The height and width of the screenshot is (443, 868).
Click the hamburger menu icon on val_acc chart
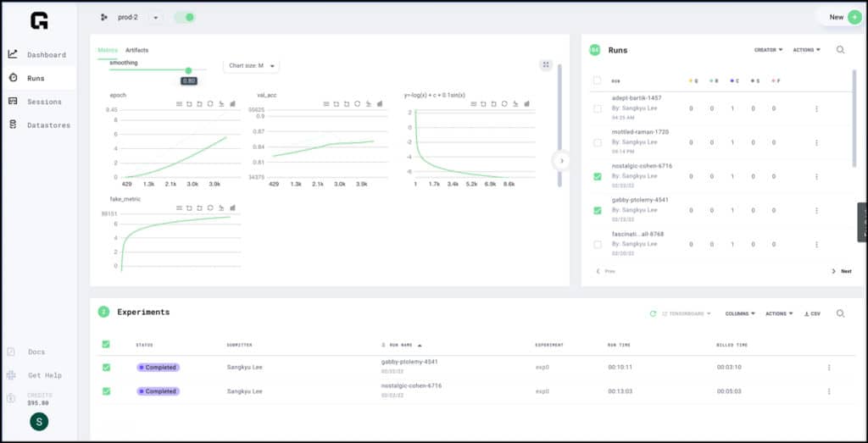pos(326,104)
